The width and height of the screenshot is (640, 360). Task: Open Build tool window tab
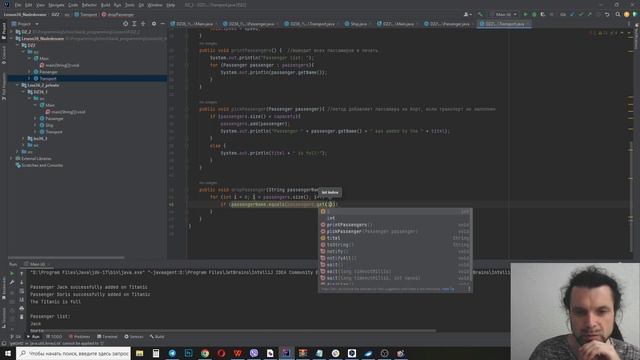(x=157, y=337)
